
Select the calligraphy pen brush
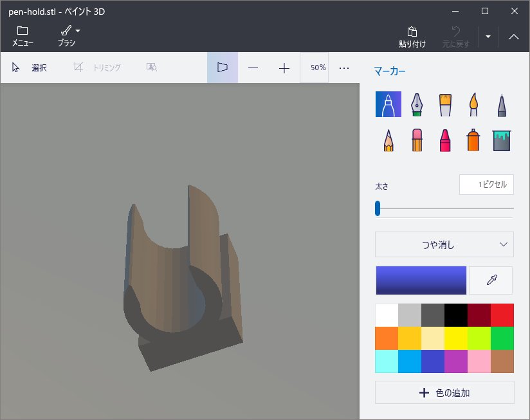(417, 104)
